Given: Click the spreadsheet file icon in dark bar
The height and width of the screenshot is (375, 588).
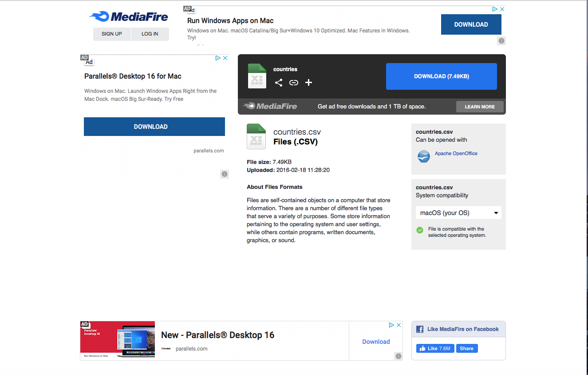Looking at the screenshot, I should (257, 76).
